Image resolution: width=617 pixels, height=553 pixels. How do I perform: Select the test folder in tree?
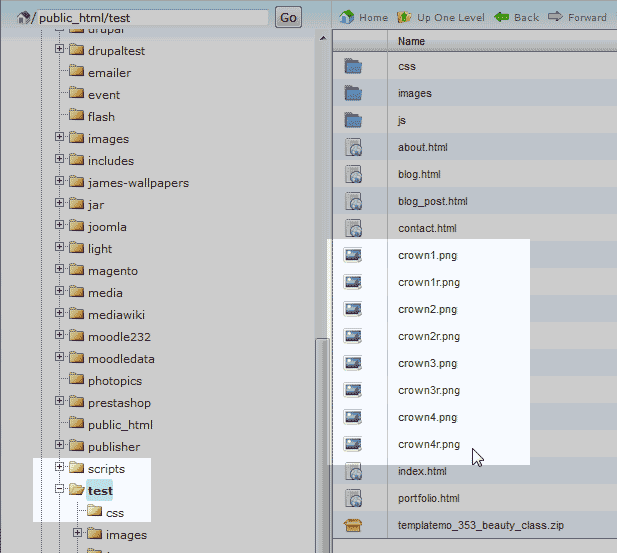coord(100,490)
